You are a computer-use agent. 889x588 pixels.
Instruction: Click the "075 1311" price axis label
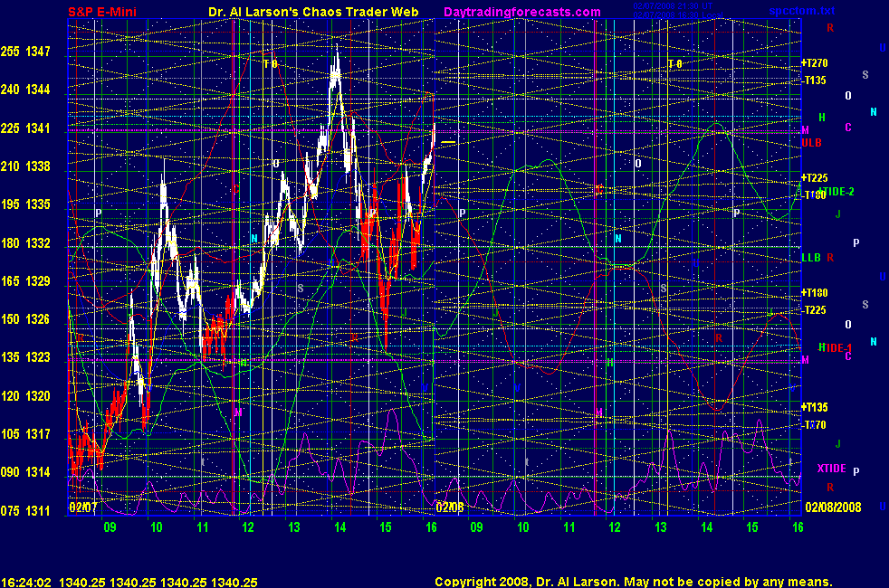[25, 510]
